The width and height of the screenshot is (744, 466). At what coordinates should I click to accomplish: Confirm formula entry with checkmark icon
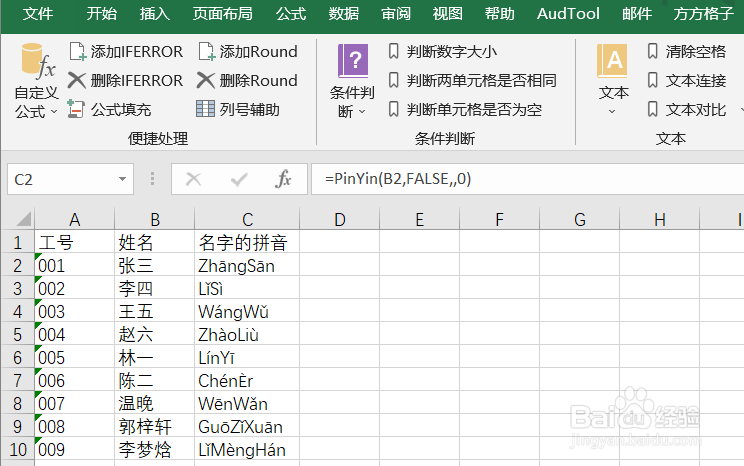[239, 179]
